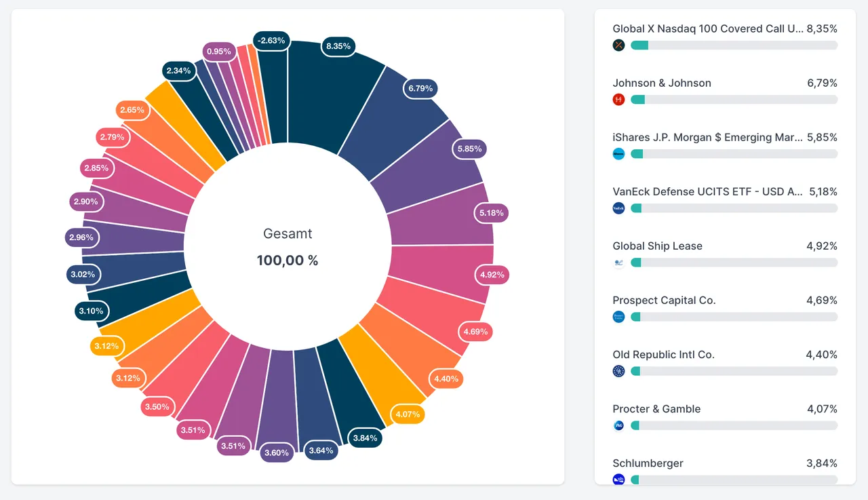This screenshot has width=868, height=500.
Task: Click the Old Republic Intl Co. logo icon
Action: [x=618, y=371]
